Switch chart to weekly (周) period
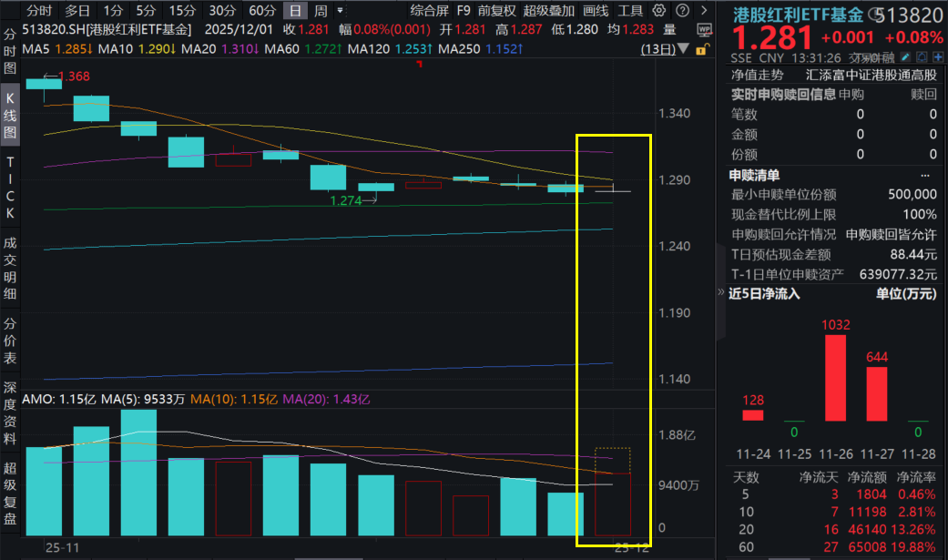This screenshot has width=948, height=560. [x=321, y=11]
